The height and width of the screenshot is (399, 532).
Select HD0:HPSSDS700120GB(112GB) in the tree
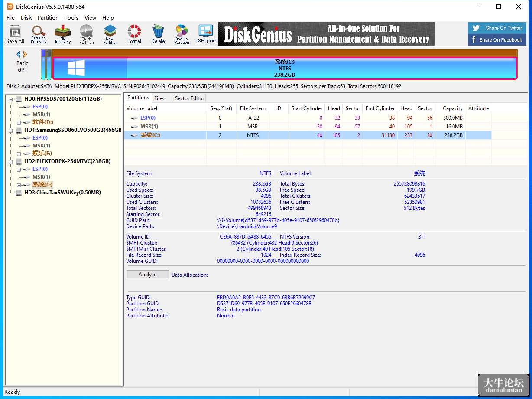(x=63, y=99)
